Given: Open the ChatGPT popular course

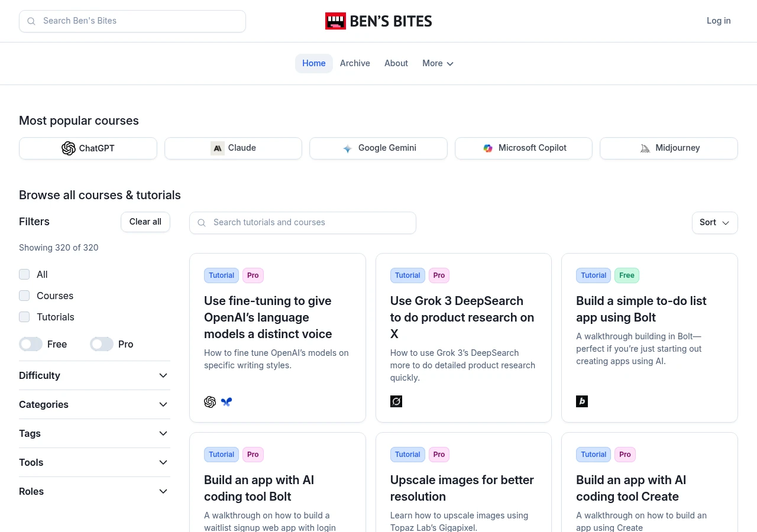Looking at the screenshot, I should (x=88, y=148).
